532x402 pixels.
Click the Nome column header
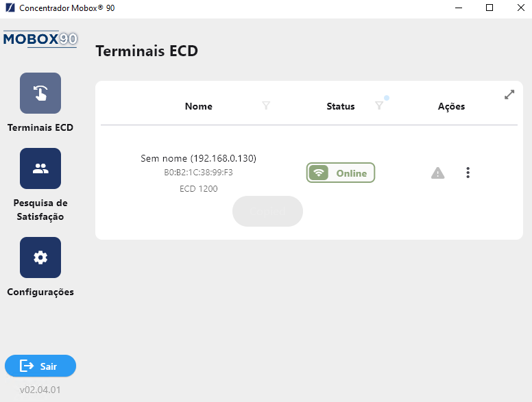pyautogui.click(x=199, y=106)
